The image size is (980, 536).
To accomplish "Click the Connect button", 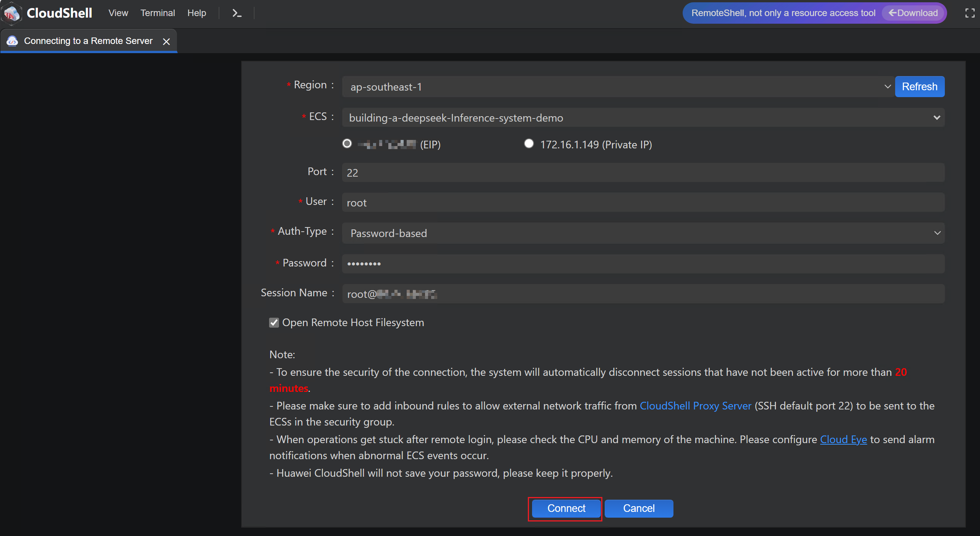I will pyautogui.click(x=566, y=508).
